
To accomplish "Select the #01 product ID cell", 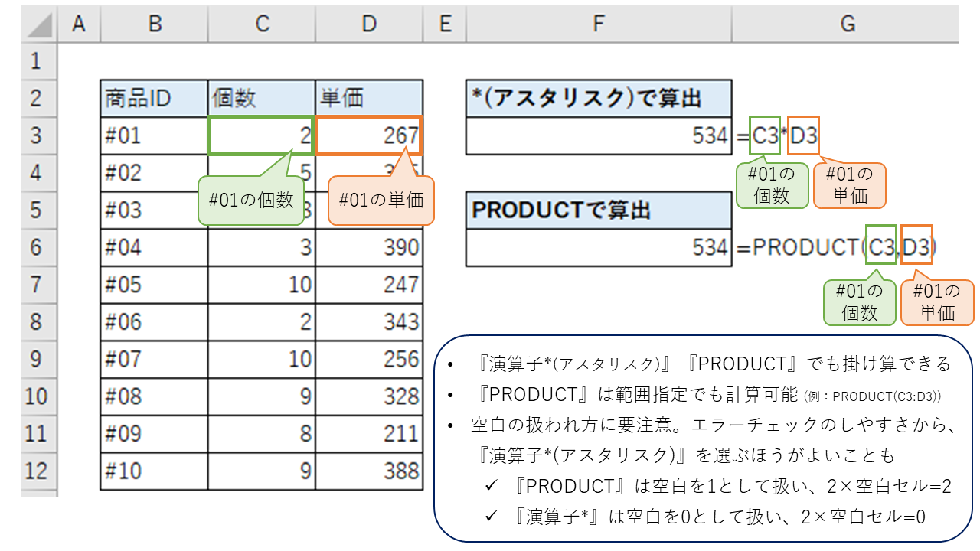I will point(155,136).
